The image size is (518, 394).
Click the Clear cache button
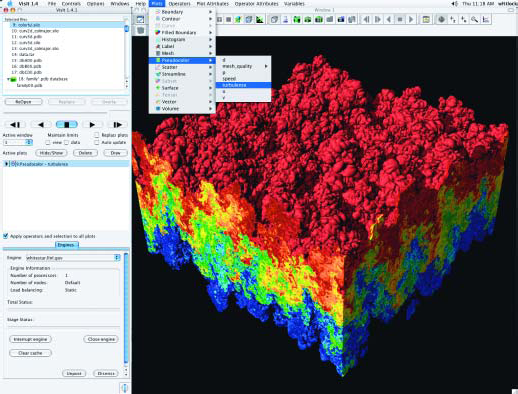pyautogui.click(x=30, y=353)
